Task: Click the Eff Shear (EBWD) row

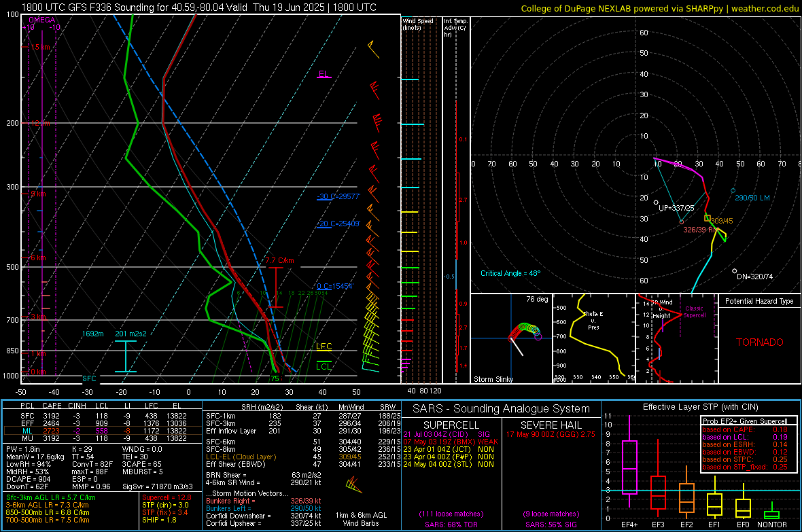Action: click(304, 464)
